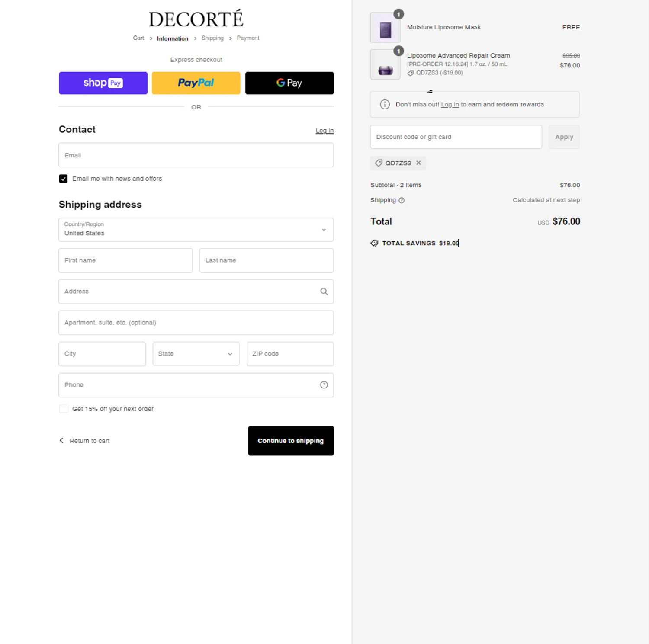Click 'Calculated at next step' text

(546, 200)
